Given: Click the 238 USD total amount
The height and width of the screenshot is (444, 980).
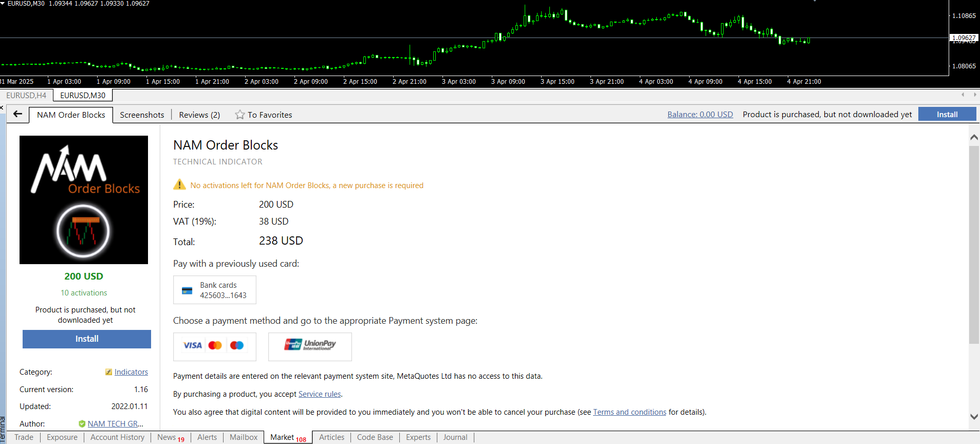Looking at the screenshot, I should coord(281,241).
